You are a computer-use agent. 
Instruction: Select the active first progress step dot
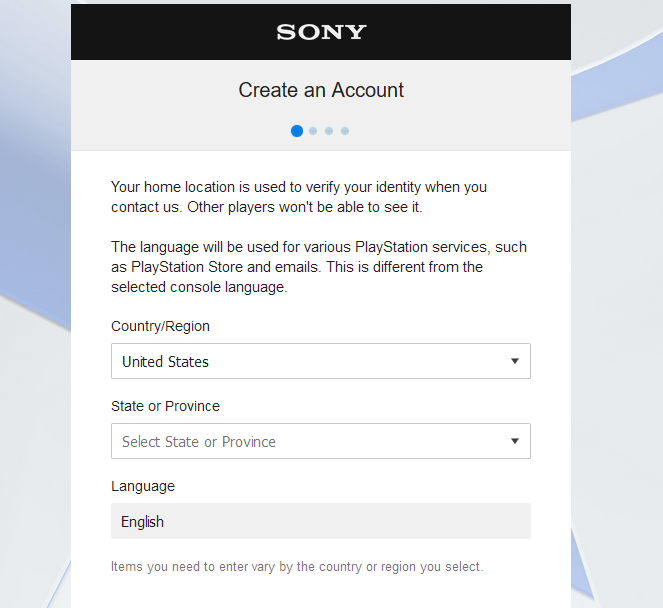[297, 131]
